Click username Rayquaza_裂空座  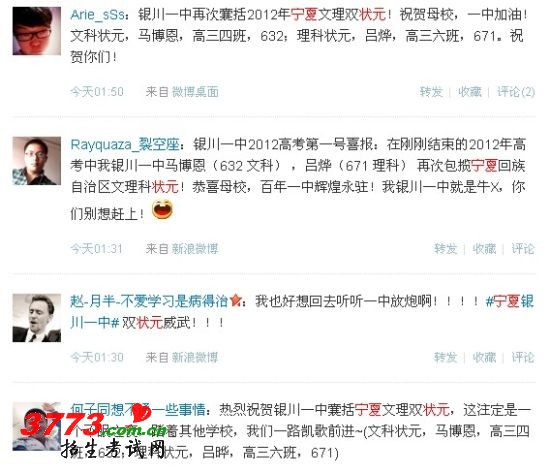pyautogui.click(x=125, y=145)
